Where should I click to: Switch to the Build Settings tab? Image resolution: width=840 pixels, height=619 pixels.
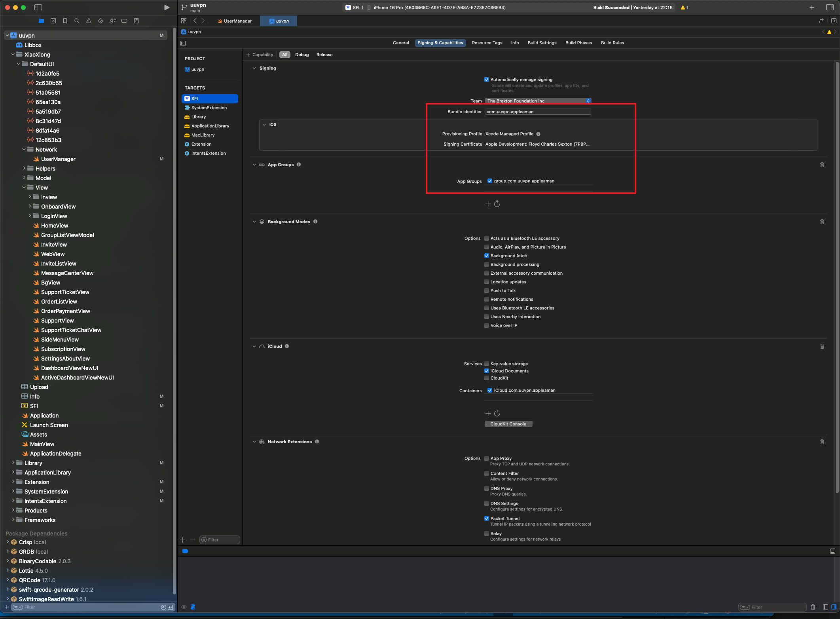542,43
